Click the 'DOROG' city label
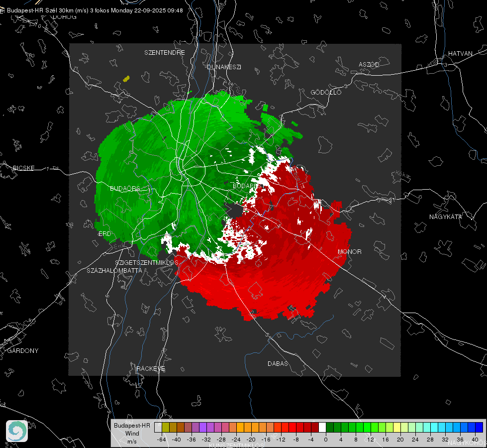 [x=65, y=17]
